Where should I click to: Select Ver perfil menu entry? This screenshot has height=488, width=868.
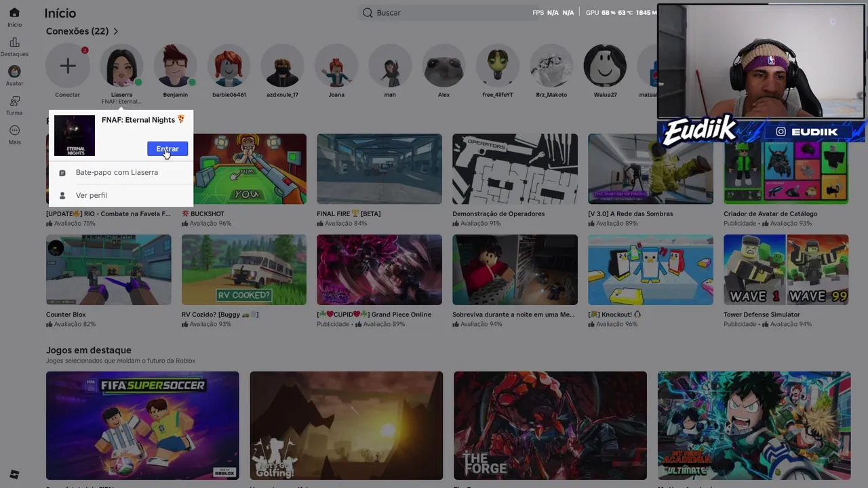click(x=121, y=195)
